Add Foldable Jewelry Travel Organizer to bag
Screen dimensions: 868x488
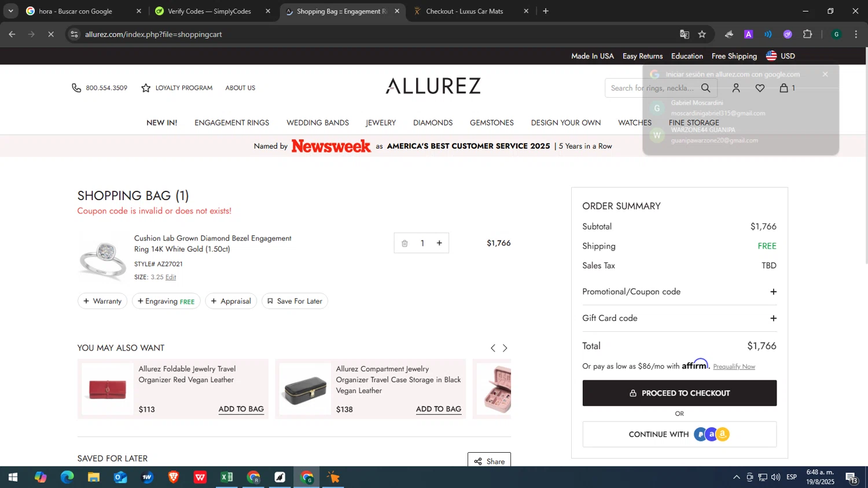241,409
